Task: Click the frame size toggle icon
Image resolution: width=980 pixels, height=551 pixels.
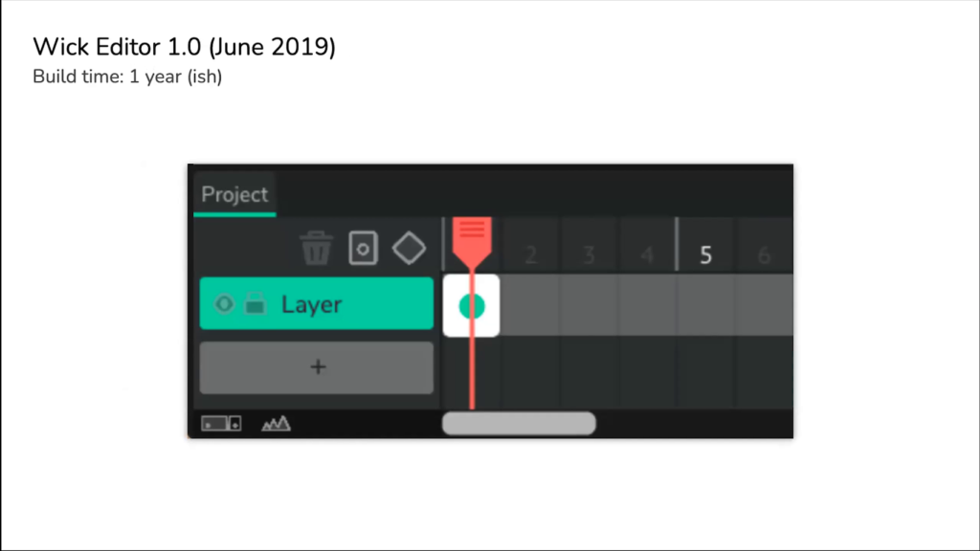Action: point(221,424)
